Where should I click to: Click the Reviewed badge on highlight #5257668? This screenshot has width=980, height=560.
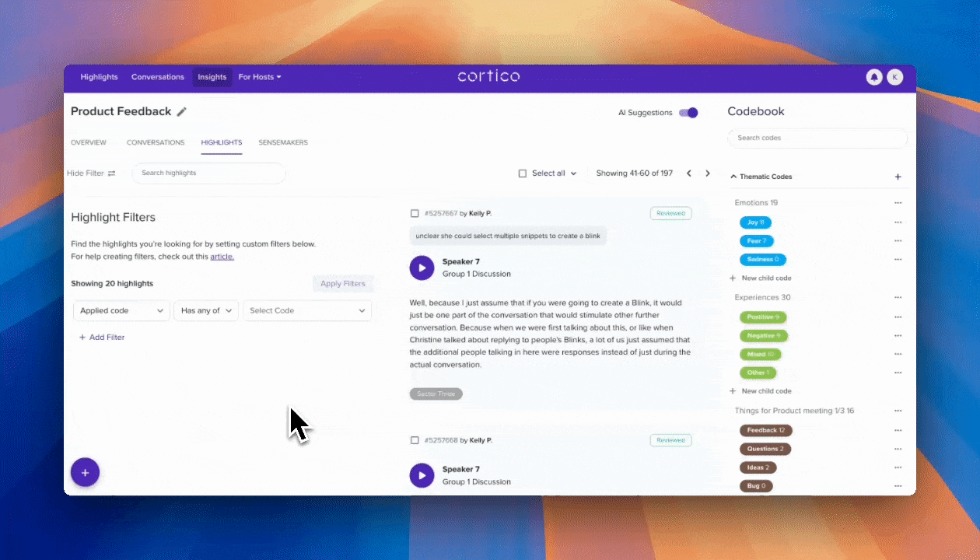[x=670, y=440]
